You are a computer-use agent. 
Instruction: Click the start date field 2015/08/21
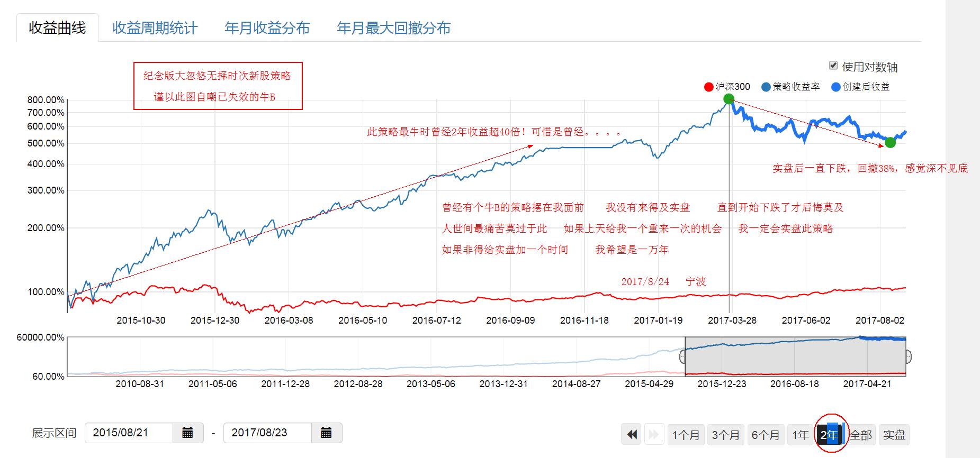click(x=129, y=433)
